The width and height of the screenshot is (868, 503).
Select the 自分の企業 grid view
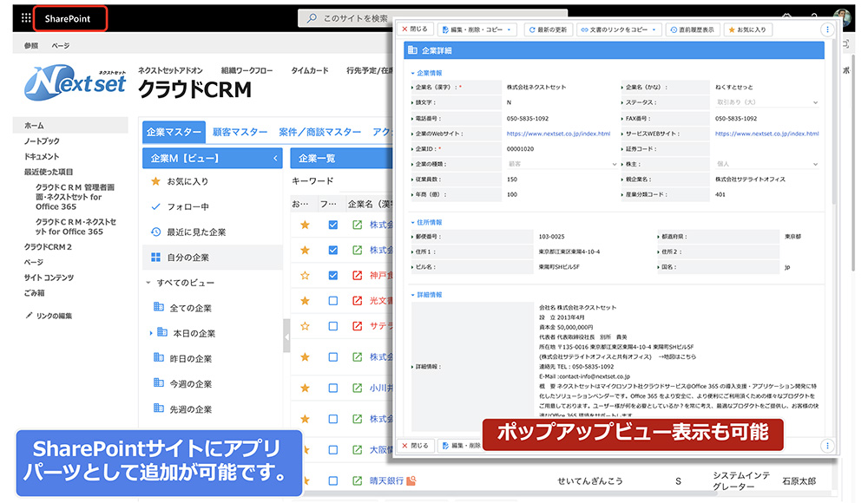click(213, 258)
